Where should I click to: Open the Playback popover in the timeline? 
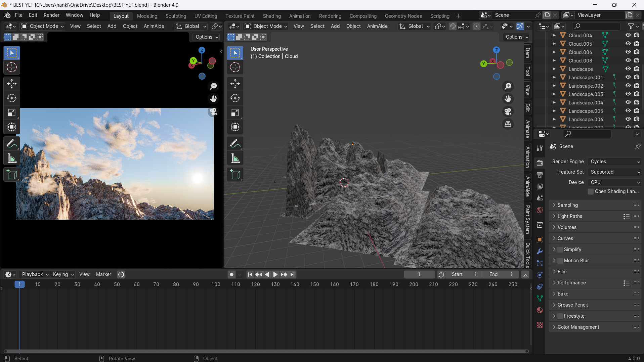[35, 274]
